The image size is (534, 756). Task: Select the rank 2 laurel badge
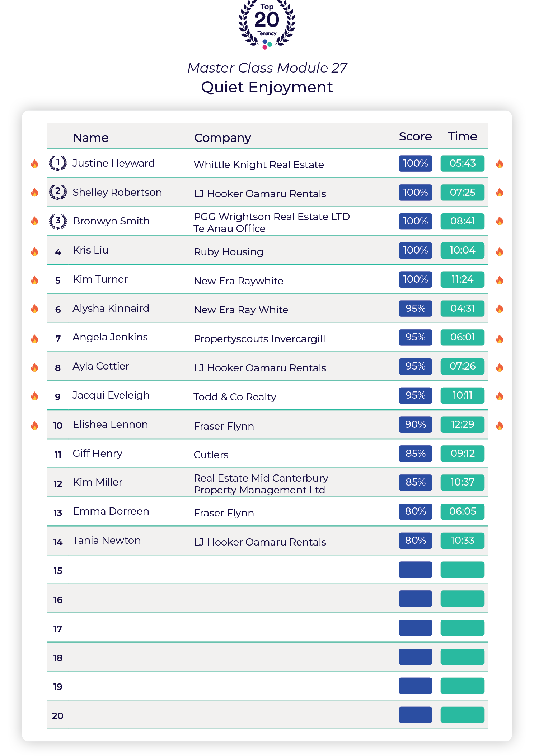click(58, 192)
